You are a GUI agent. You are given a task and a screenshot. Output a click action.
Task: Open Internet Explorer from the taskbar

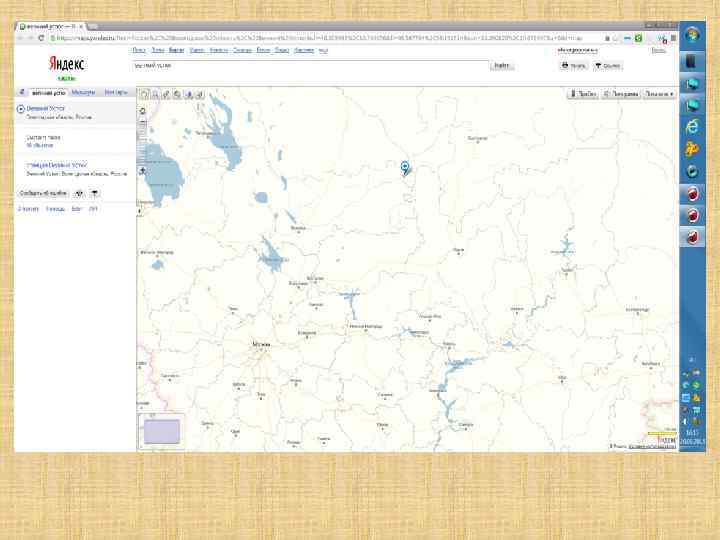pos(692,127)
